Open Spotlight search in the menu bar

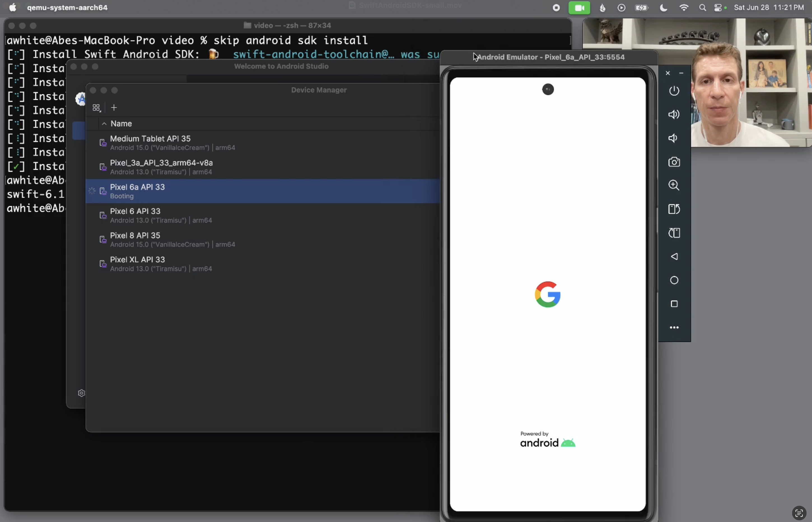coord(703,8)
